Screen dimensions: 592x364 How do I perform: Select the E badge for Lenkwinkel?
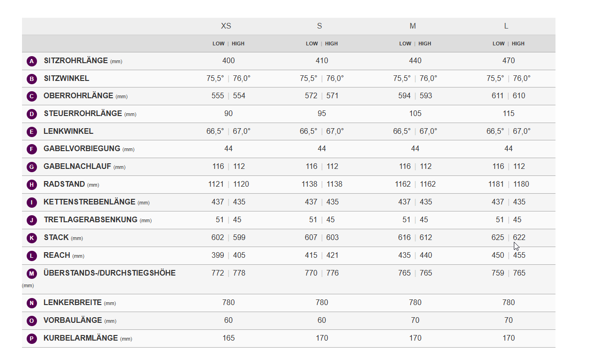(32, 132)
